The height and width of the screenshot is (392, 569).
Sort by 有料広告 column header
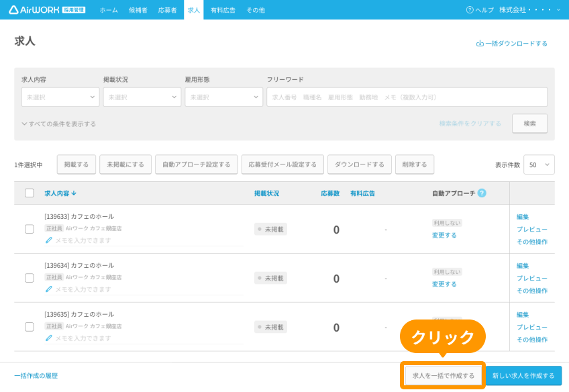point(362,193)
